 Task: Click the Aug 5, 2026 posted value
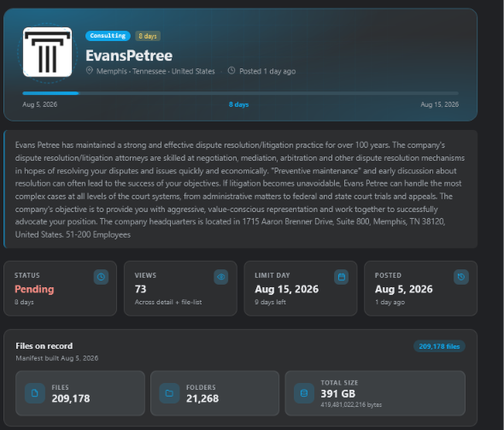pyautogui.click(x=404, y=289)
